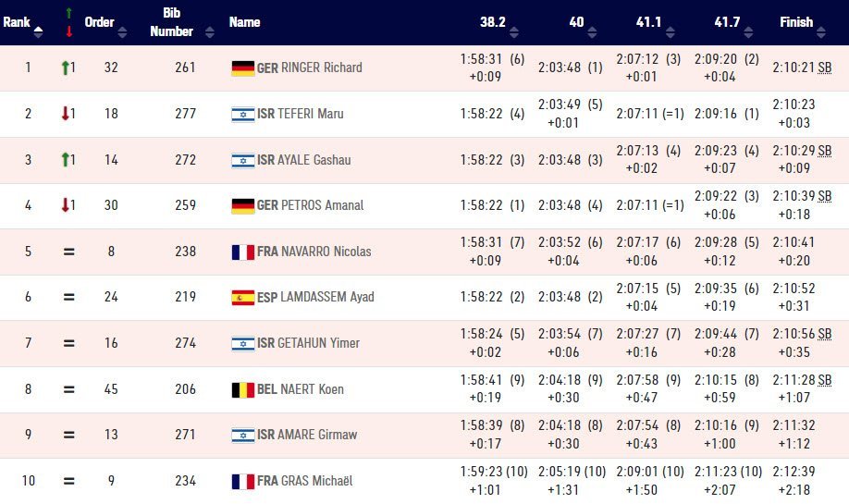This screenshot has width=849, height=504.
Task: Sort by the 41.7 split arrows
Action: coord(748,32)
